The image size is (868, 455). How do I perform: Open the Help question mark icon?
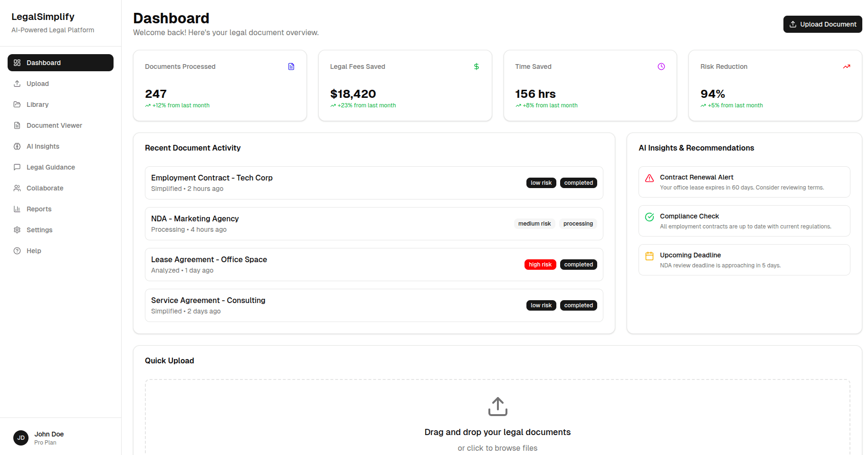click(17, 251)
